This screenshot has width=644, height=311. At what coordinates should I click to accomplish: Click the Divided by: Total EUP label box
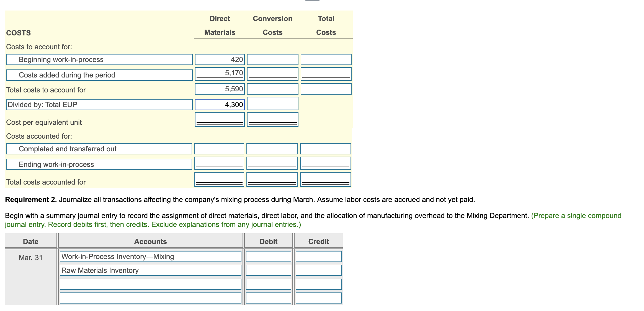pos(99,104)
